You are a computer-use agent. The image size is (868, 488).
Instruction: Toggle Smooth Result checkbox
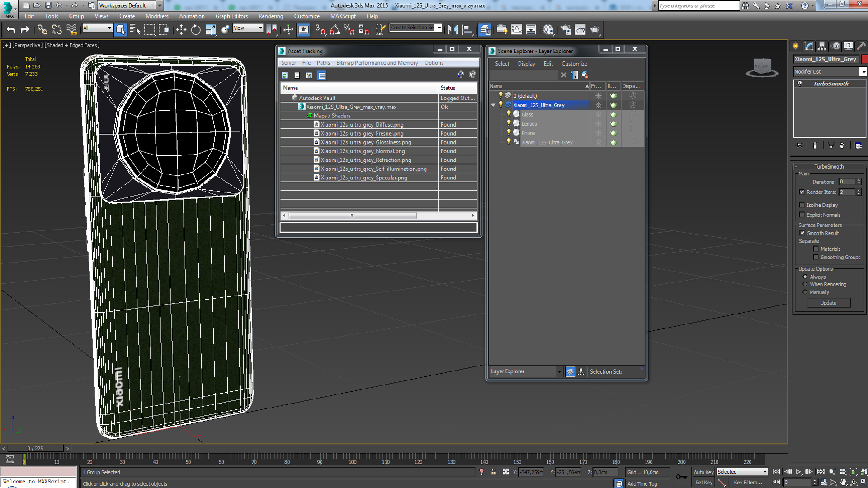click(x=802, y=233)
